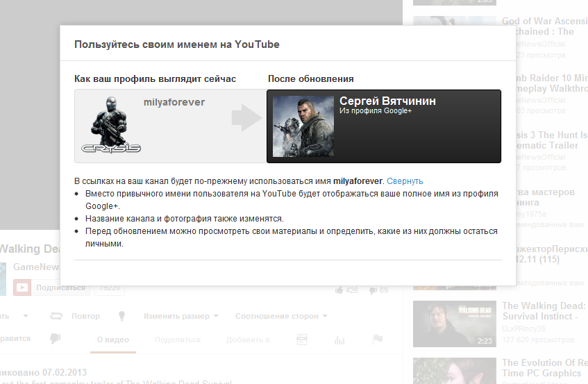Click the dislike thumb icon under the video

tap(55, 338)
